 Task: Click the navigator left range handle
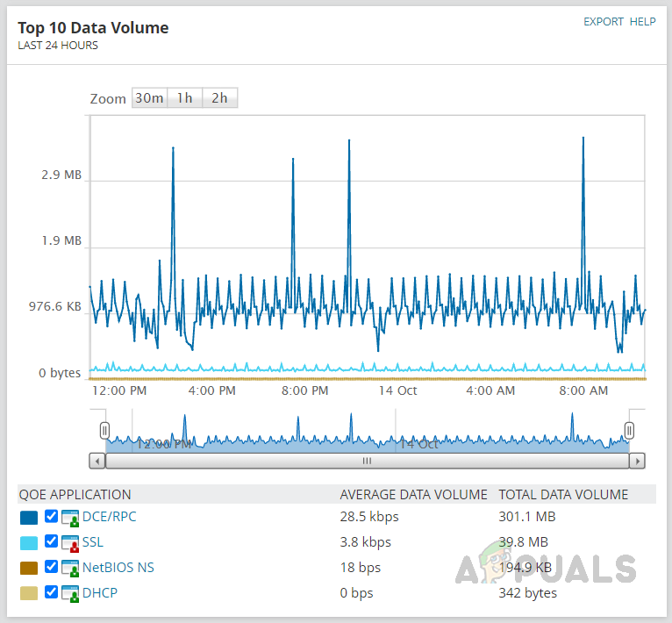tap(104, 431)
